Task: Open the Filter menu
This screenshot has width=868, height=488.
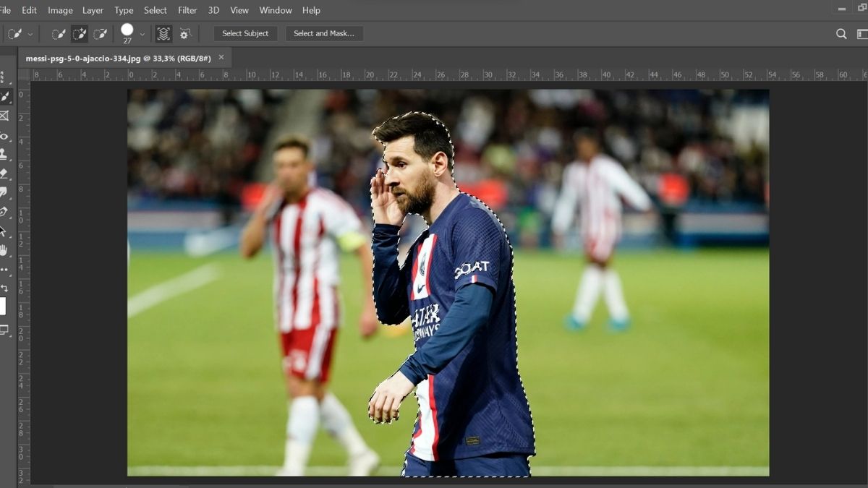Action: coord(187,10)
